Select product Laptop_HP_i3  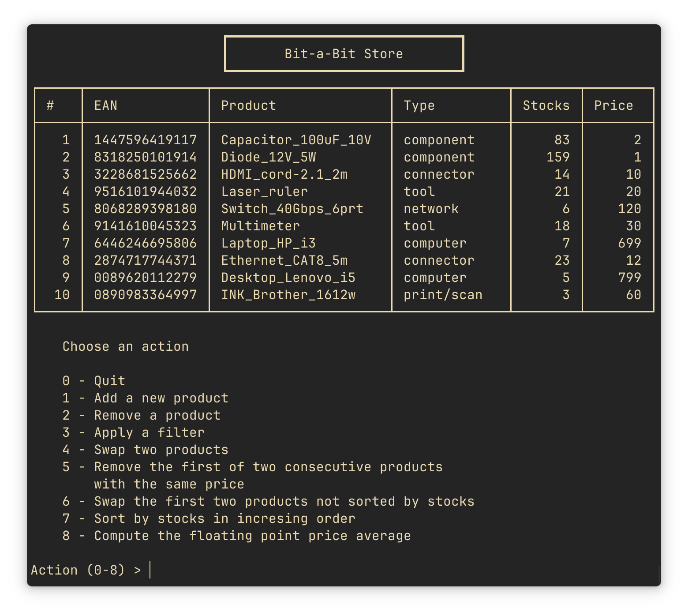(x=268, y=243)
